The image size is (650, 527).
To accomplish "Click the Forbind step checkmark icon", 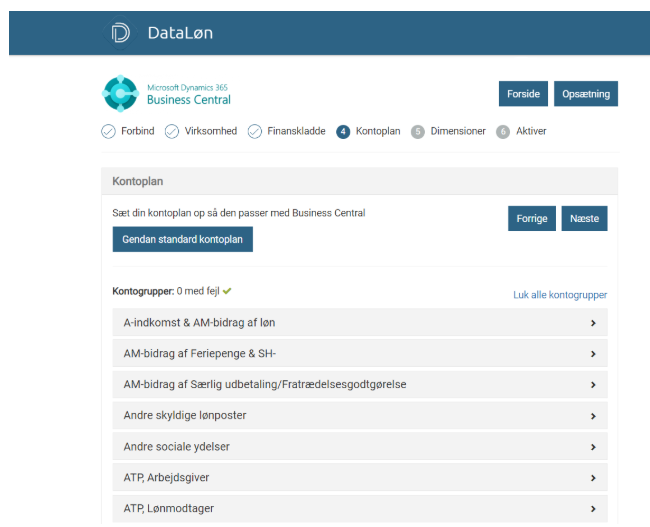I will point(108,131).
